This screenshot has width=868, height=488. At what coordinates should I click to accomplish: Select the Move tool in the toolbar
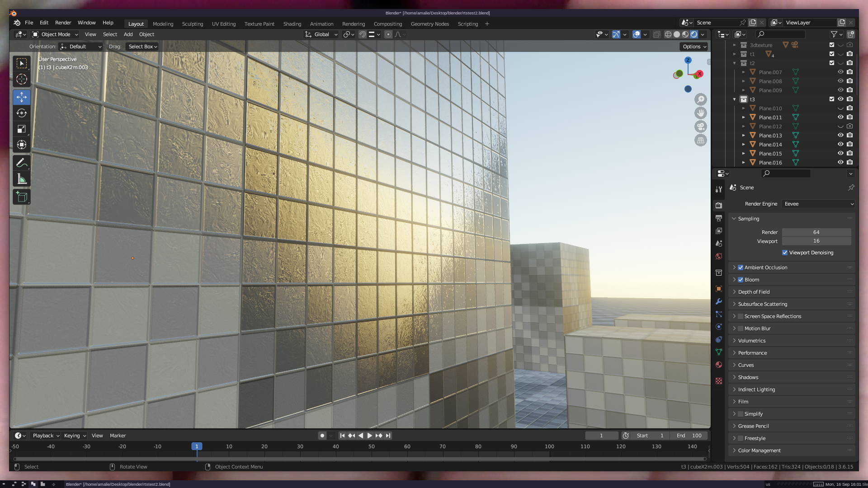click(21, 97)
